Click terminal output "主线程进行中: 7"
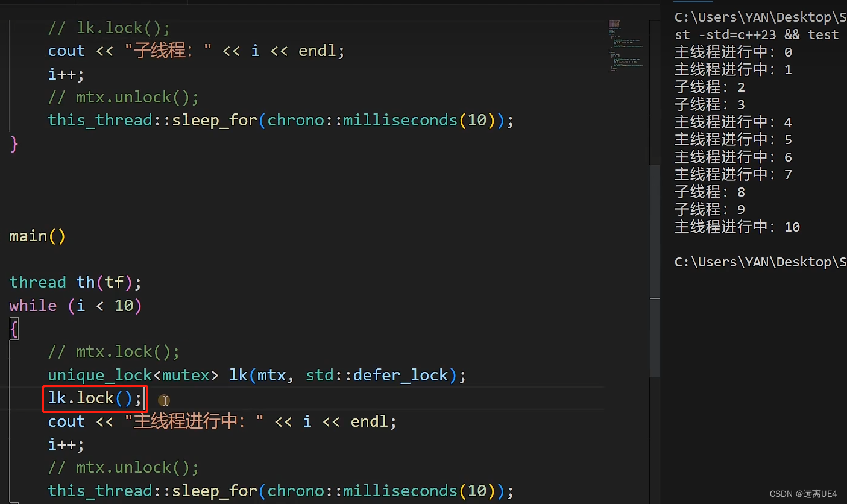The image size is (847, 504). (733, 175)
